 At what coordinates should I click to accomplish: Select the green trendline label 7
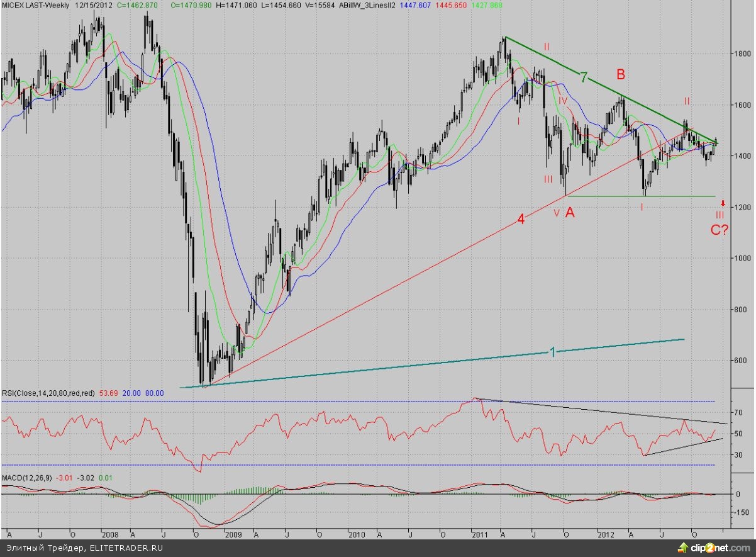click(584, 78)
